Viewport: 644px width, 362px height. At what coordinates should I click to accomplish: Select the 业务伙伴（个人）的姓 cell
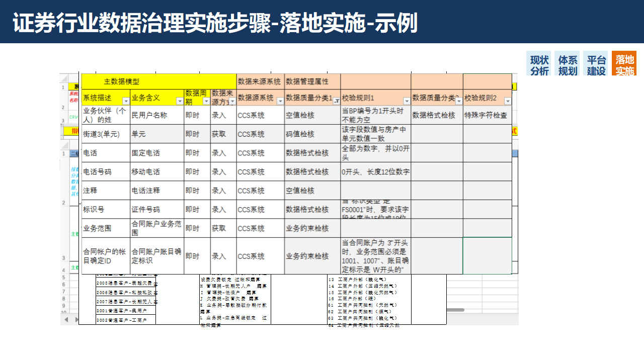coord(106,115)
